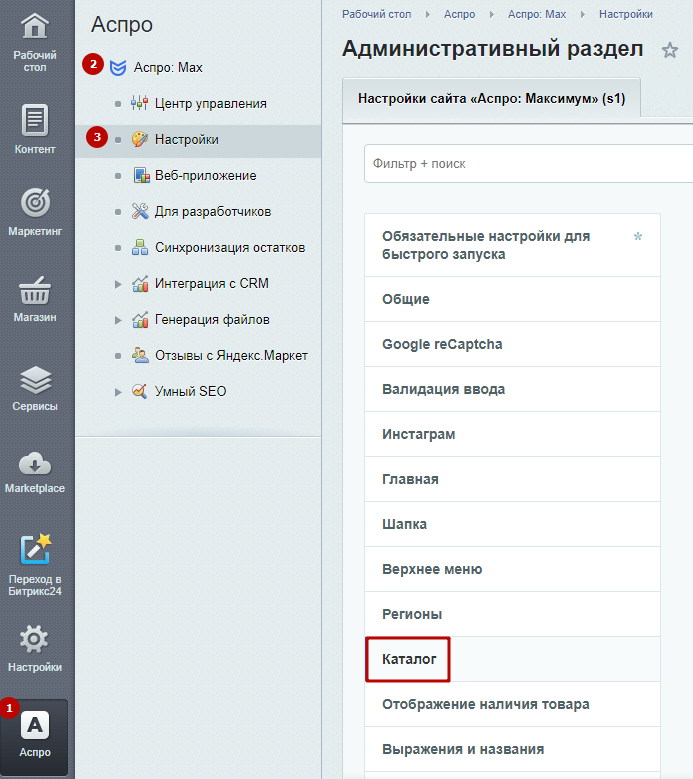Select Настройки in the Аспро menu
Image resolution: width=693 pixels, height=779 pixels.
[x=187, y=140]
